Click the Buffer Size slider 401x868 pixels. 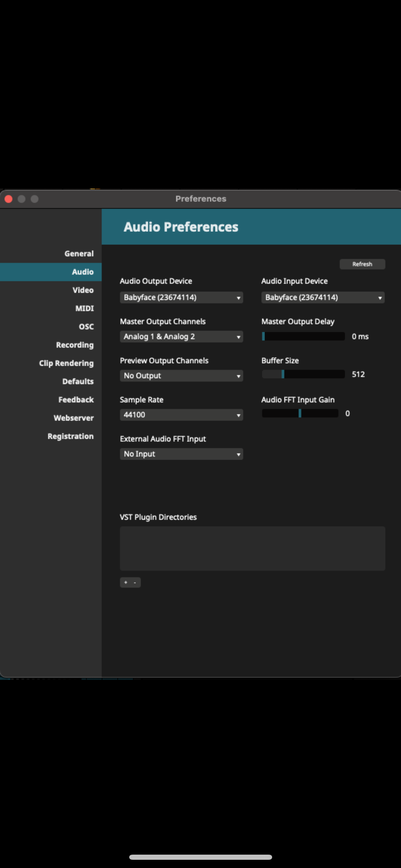coord(303,374)
